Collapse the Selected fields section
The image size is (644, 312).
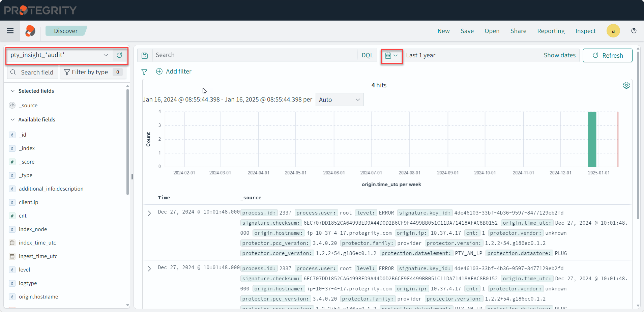pyautogui.click(x=13, y=91)
